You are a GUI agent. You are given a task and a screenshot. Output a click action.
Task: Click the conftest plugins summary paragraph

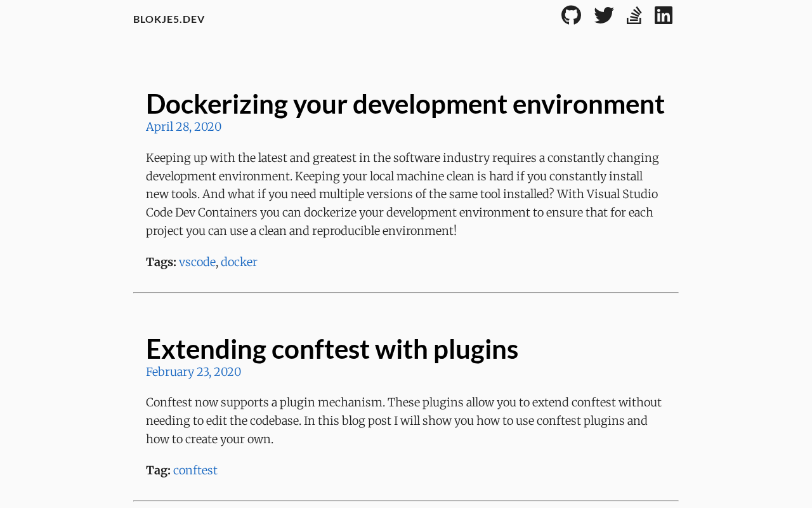(403, 420)
